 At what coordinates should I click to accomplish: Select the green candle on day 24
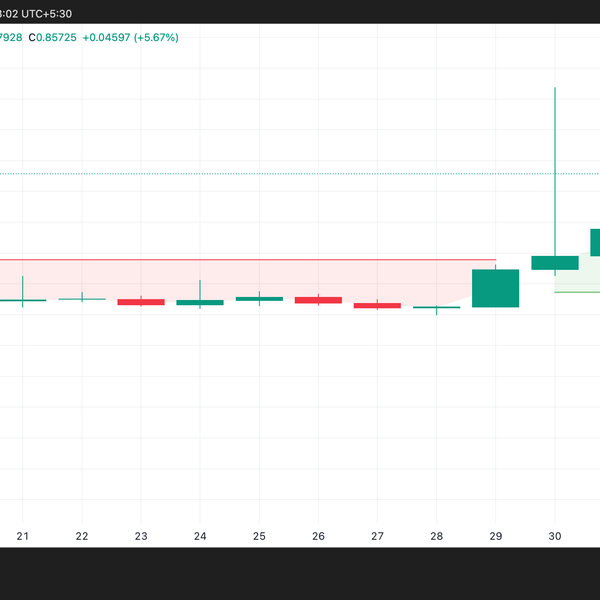click(200, 302)
